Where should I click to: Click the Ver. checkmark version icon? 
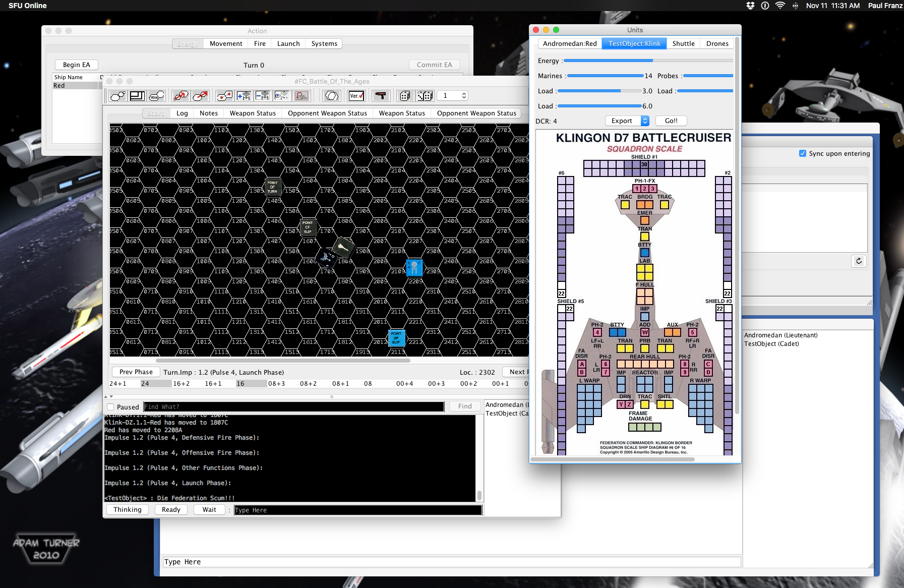click(356, 96)
